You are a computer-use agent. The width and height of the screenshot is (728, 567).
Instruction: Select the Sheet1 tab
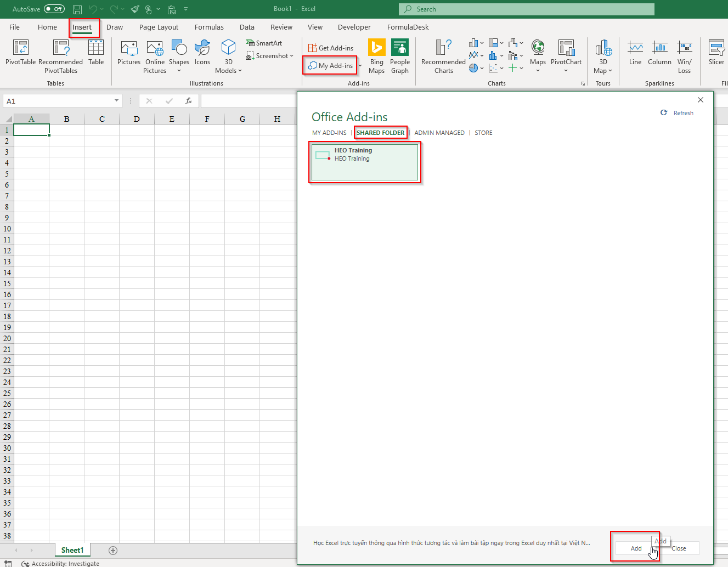tap(72, 550)
